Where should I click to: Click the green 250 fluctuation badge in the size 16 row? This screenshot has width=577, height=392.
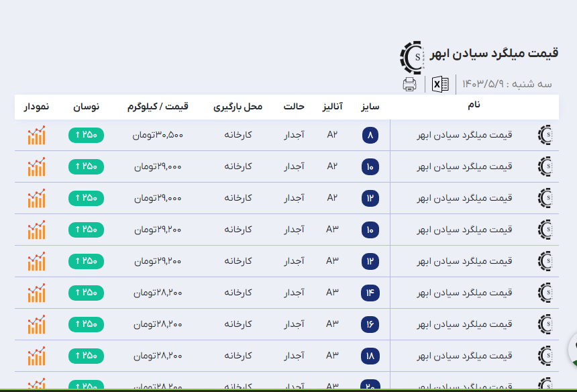coord(86,324)
